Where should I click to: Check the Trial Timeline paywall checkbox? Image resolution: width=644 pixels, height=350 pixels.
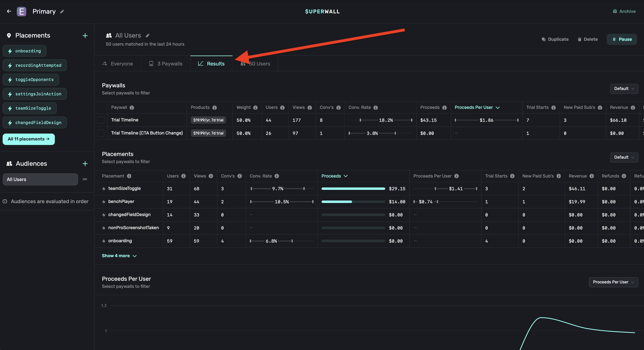[101, 120]
